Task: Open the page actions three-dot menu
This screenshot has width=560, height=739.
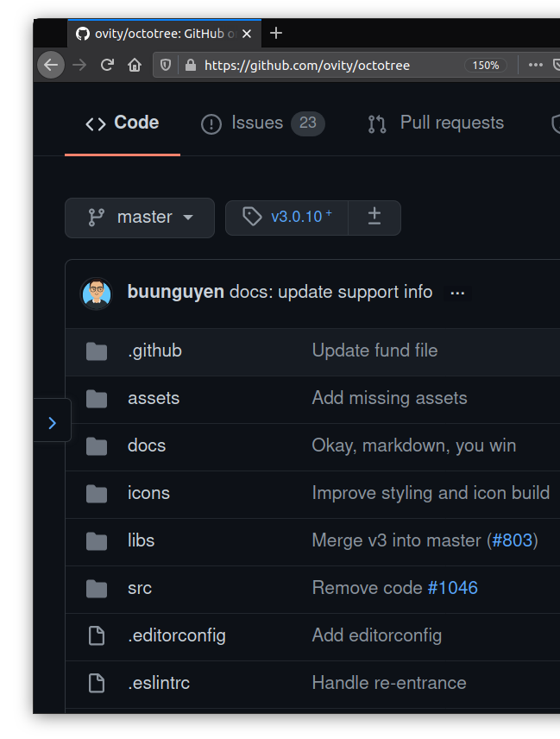Action: (x=536, y=65)
